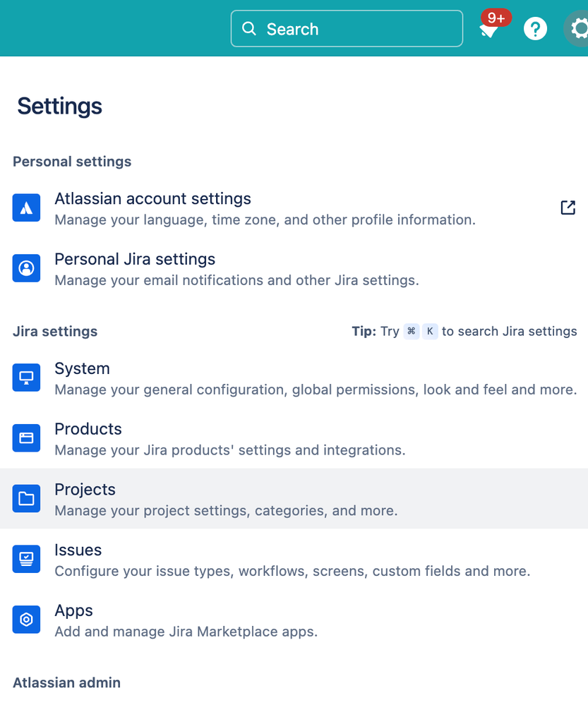Click 'Add and manage Jira Marketplace apps' description

[x=186, y=632]
